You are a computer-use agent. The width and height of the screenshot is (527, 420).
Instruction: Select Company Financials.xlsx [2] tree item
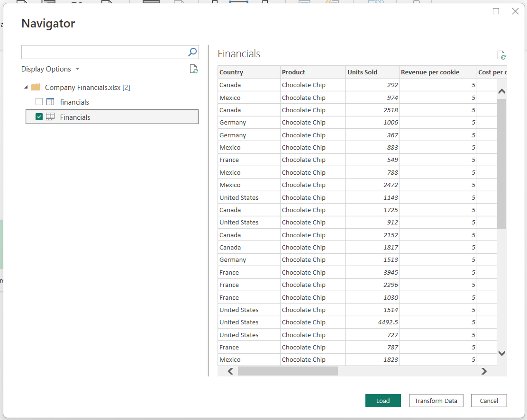87,87
